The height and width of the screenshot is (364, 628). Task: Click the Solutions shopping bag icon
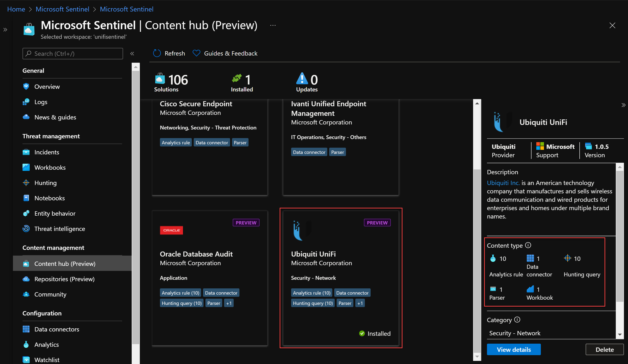[160, 78]
